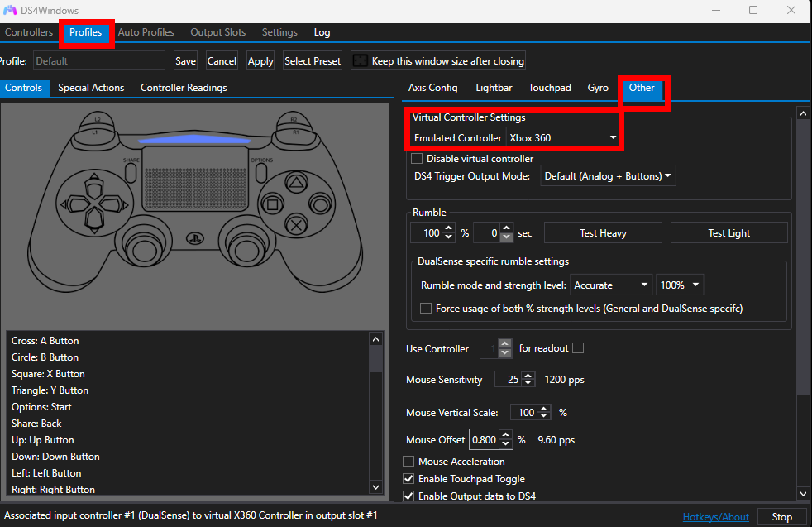812x527 pixels.
Task: Tick the Use Controller for readout checkbox
Action: pos(578,348)
